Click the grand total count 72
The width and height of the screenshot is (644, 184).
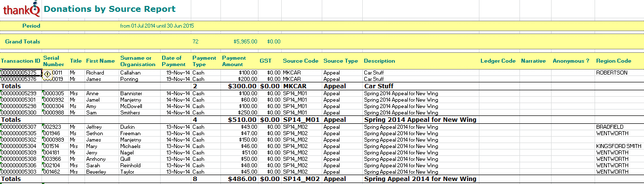(196, 42)
